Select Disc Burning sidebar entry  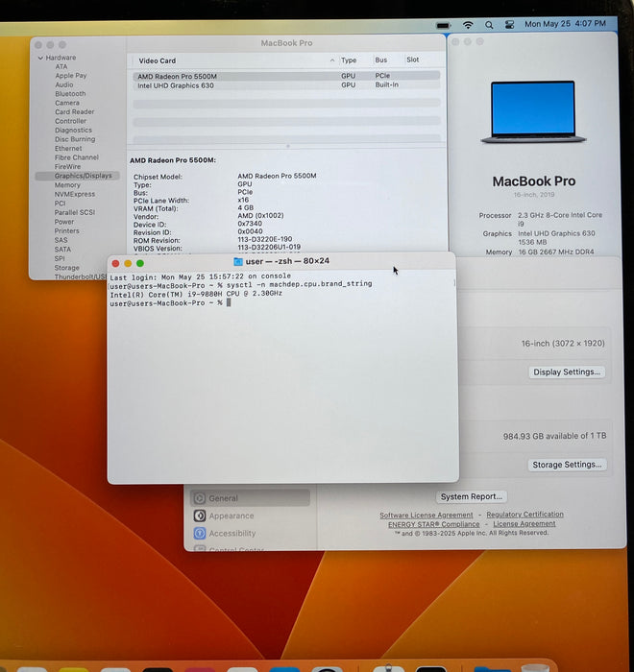(x=75, y=139)
